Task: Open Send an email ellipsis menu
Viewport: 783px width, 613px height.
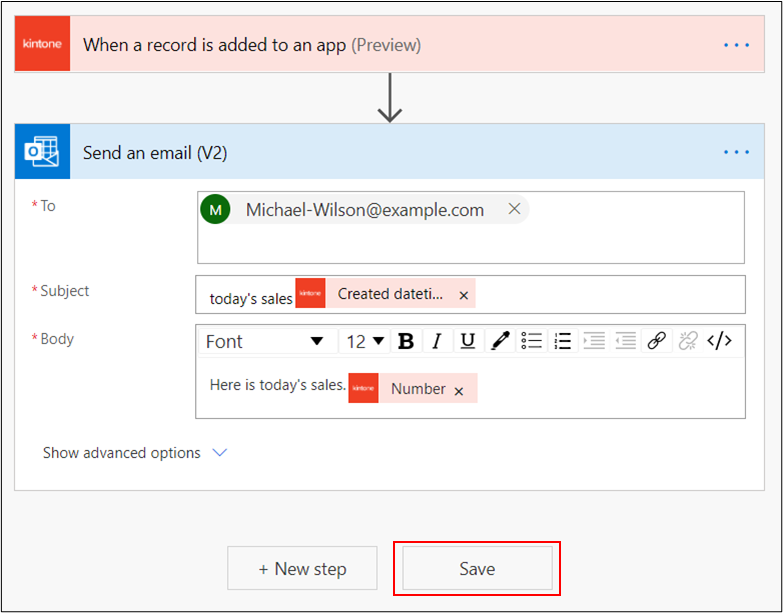Action: (x=736, y=152)
